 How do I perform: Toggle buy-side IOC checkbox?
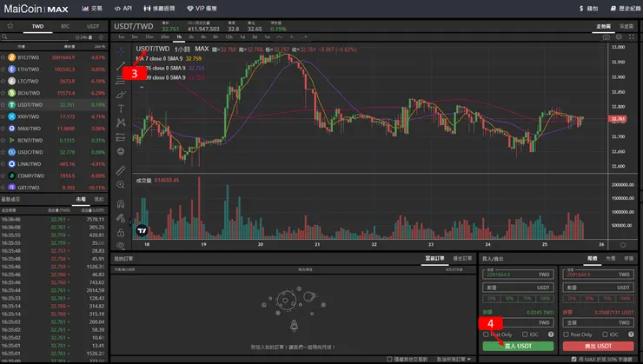point(525,334)
